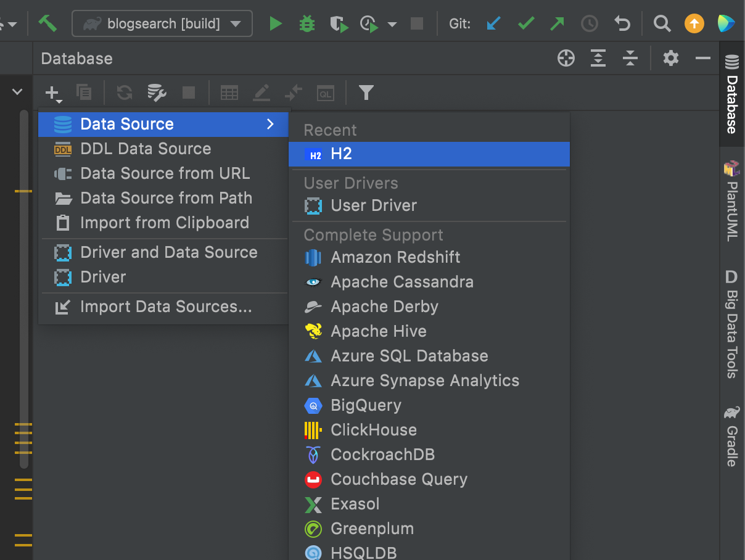This screenshot has width=745, height=560.
Task: Open the Database tool window tab
Action: click(x=732, y=94)
